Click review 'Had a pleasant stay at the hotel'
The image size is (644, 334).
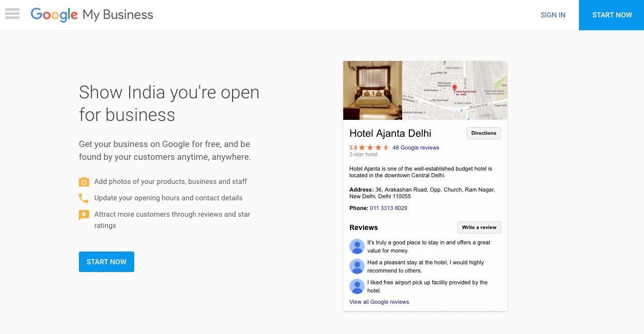[426, 266]
